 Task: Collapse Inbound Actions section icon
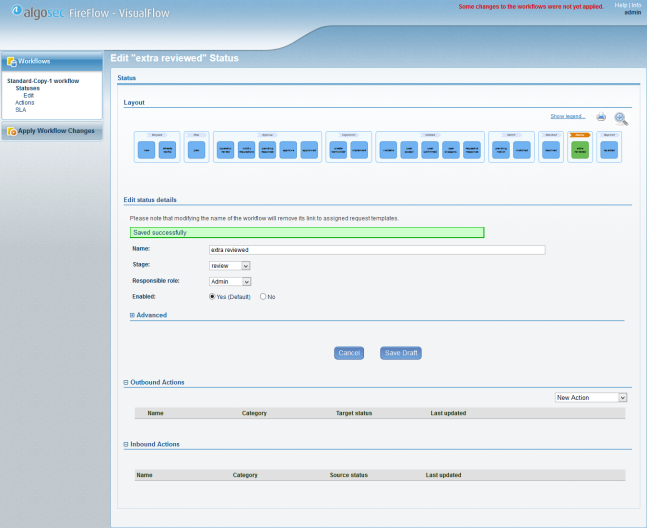(x=126, y=444)
